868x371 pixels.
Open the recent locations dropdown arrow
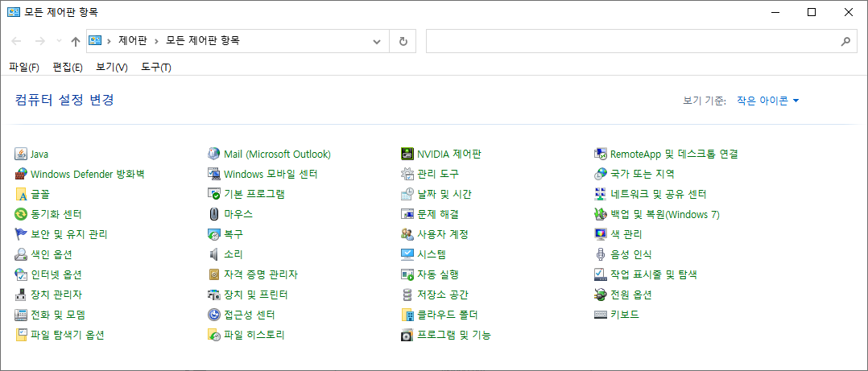[x=60, y=41]
